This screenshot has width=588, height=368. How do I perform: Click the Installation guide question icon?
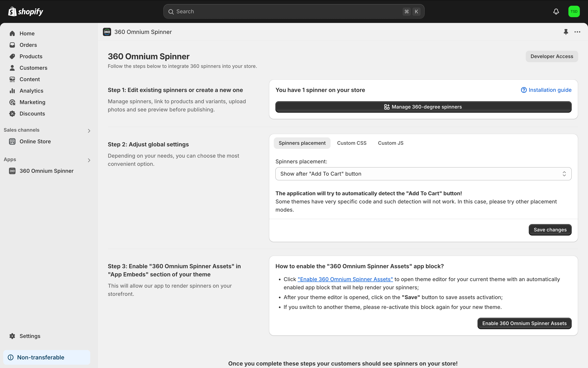(x=524, y=90)
